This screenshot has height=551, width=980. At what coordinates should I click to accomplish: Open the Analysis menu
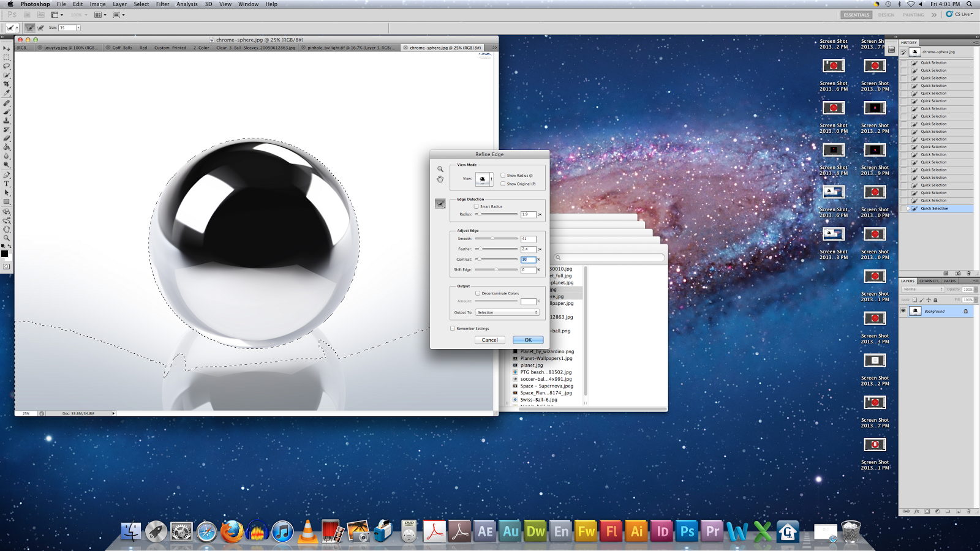(x=187, y=4)
